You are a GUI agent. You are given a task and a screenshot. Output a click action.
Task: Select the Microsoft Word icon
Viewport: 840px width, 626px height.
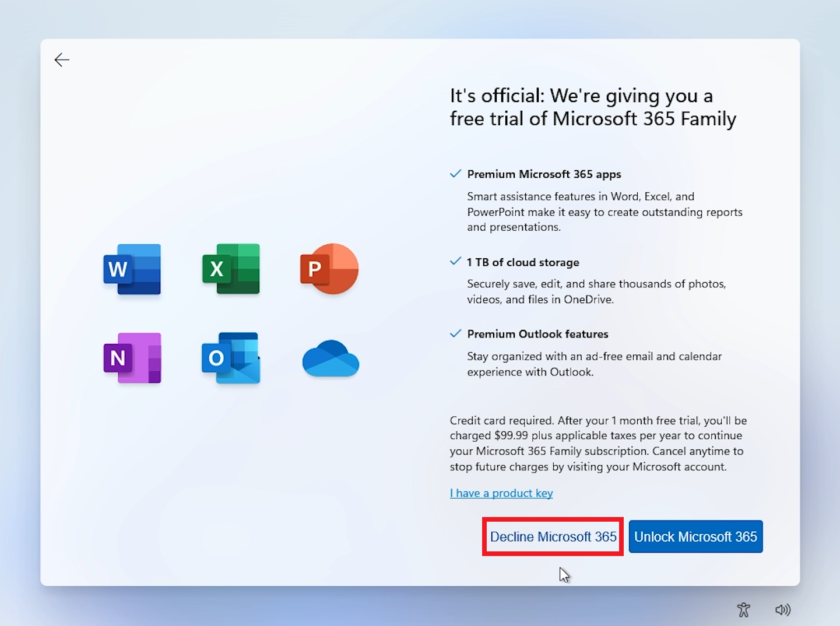pos(131,269)
